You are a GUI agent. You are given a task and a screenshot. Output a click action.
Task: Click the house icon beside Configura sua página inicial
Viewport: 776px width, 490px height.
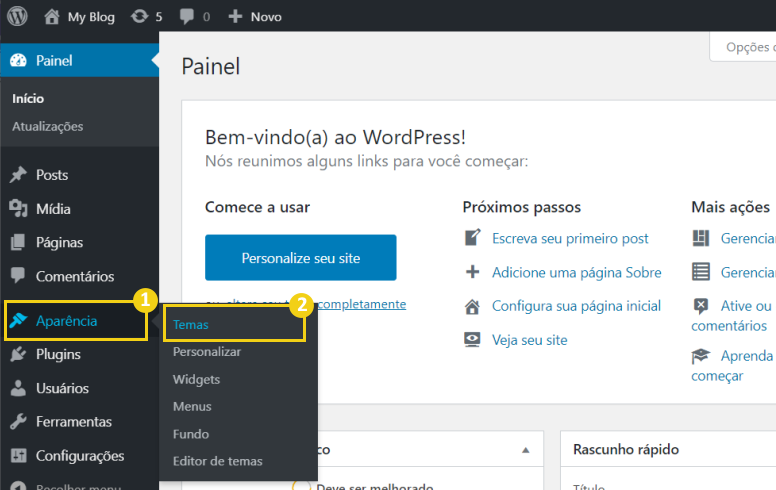point(472,306)
